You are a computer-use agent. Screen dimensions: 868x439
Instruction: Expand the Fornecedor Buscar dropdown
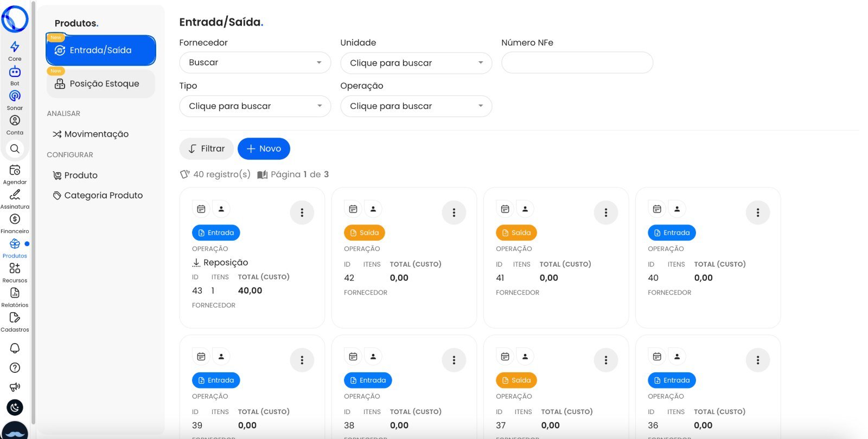[255, 62]
